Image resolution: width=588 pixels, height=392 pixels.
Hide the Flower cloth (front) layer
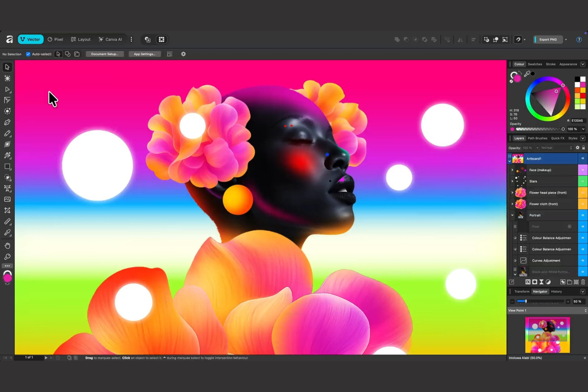coord(583,204)
